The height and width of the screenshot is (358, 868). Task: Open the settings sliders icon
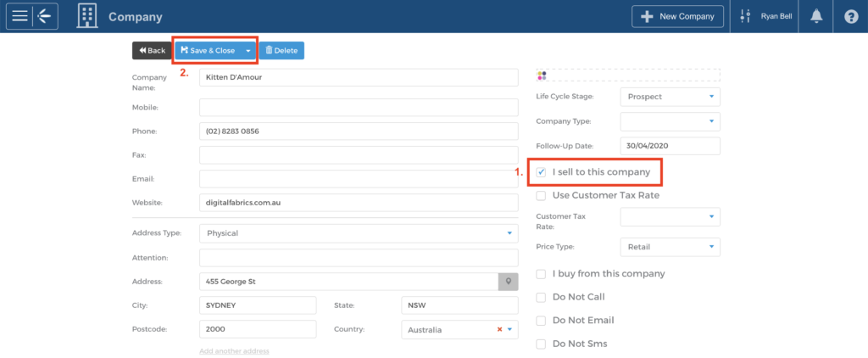pyautogui.click(x=745, y=16)
